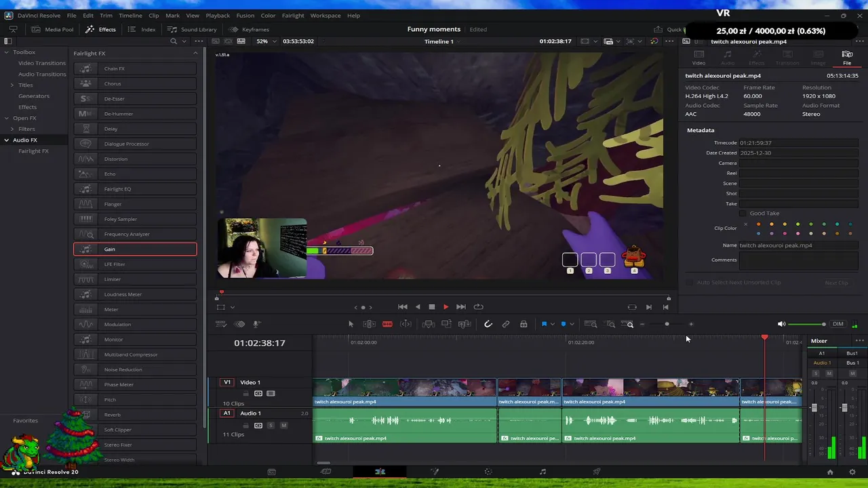Stop playback with the stop button
The width and height of the screenshot is (868, 488).
(431, 307)
